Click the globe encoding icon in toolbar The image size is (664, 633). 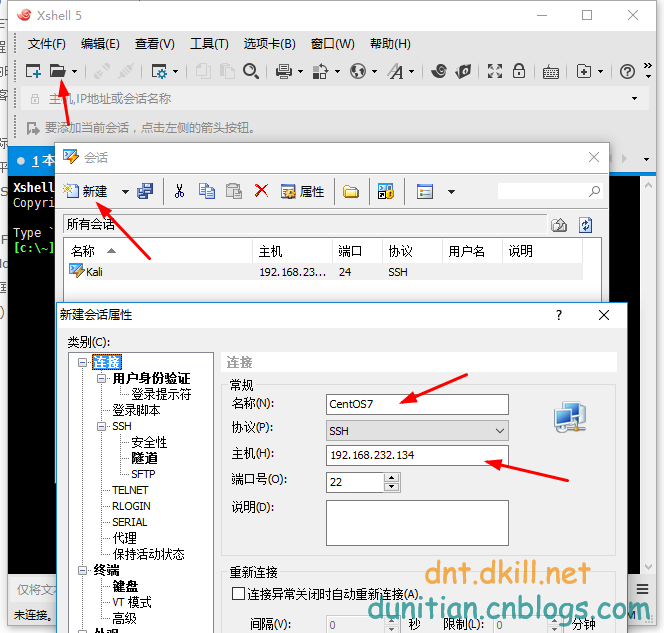(358, 71)
